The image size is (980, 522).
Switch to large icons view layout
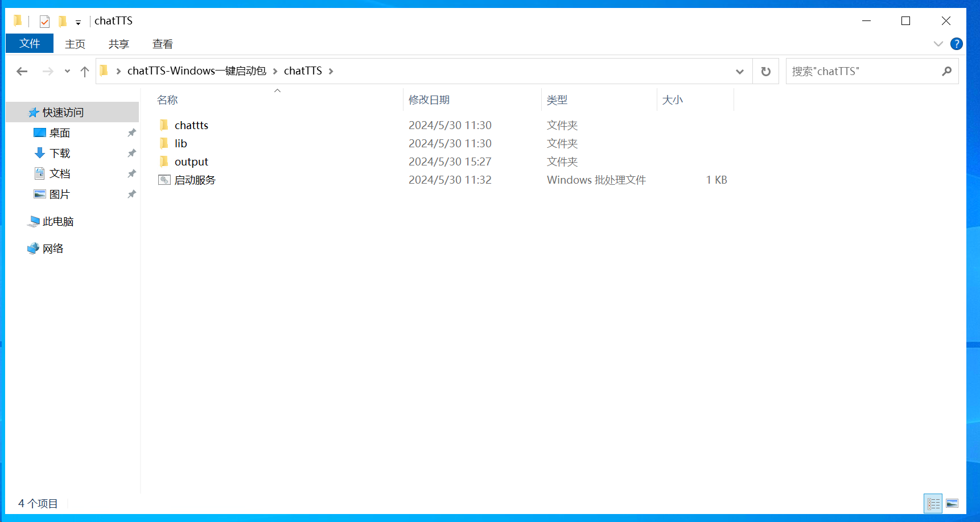point(952,503)
